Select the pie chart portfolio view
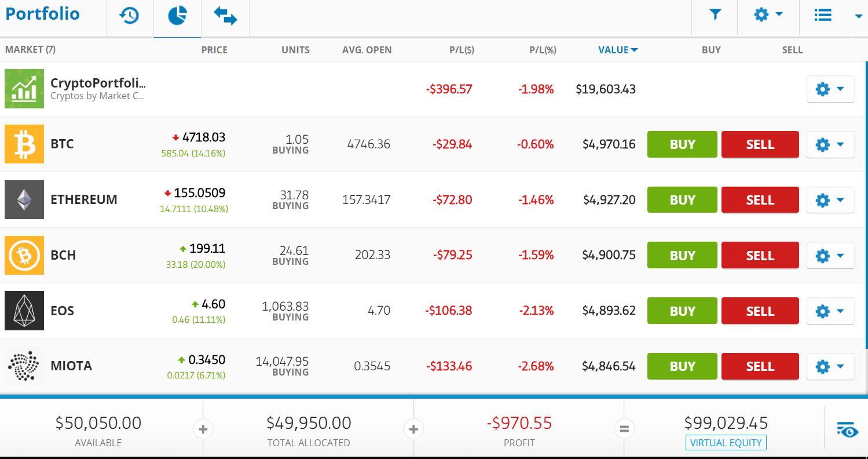The width and height of the screenshot is (868, 459). pyautogui.click(x=177, y=16)
